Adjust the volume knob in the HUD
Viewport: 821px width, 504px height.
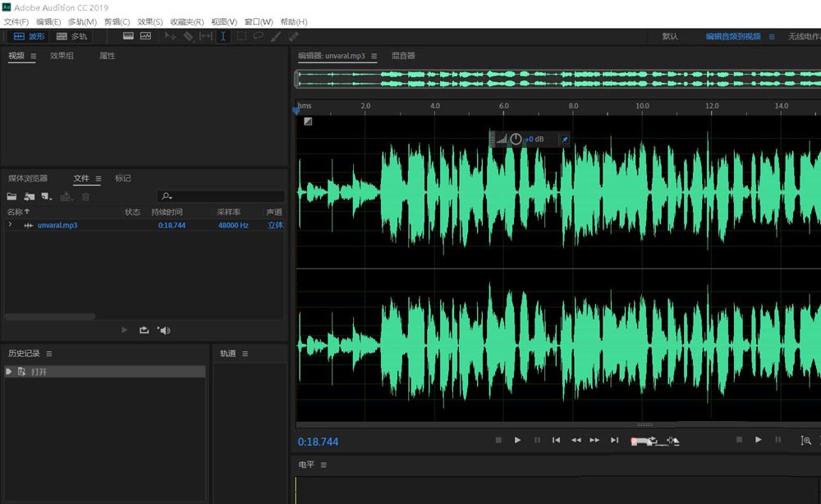[516, 140]
